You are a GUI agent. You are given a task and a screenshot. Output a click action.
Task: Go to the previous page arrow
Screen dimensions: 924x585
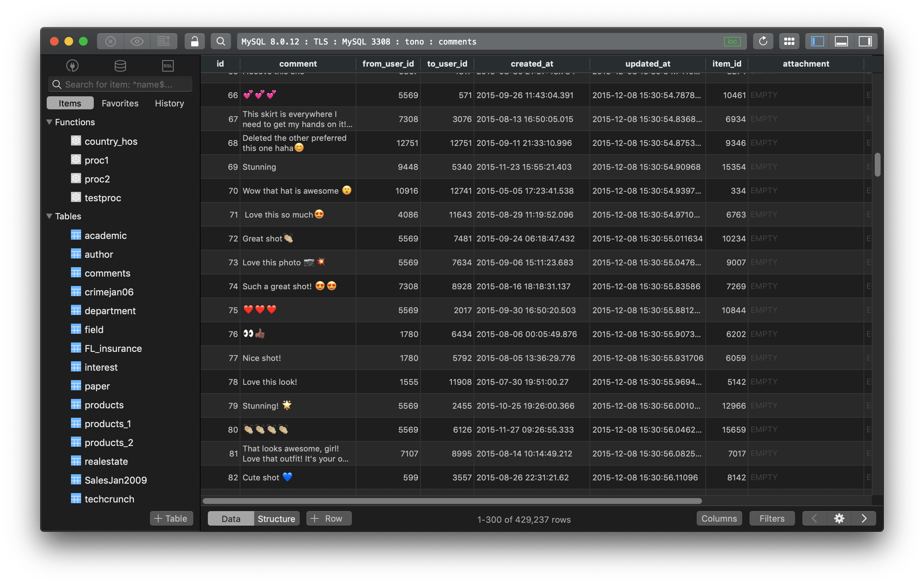(815, 519)
